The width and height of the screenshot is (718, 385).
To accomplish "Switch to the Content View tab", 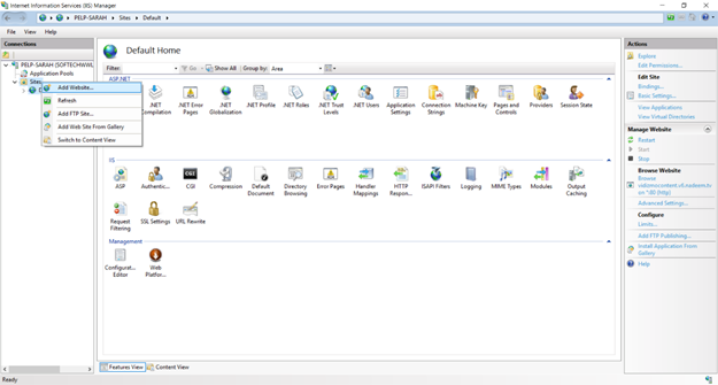I will (x=168, y=367).
